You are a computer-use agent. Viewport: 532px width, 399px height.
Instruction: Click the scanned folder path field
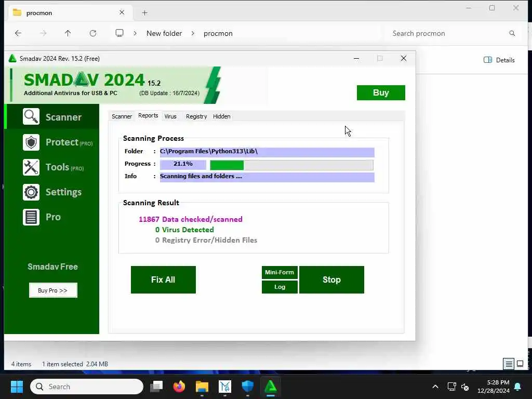[x=267, y=152]
